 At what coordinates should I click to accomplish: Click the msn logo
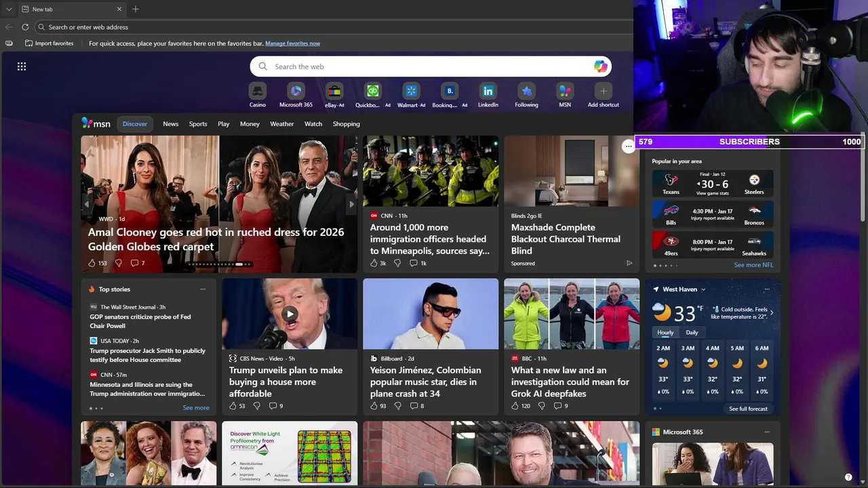coord(96,123)
